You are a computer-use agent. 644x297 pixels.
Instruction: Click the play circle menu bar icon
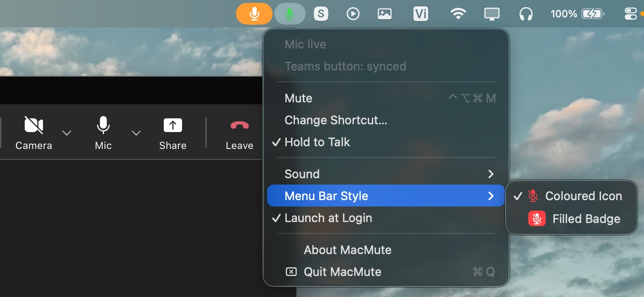pos(353,14)
